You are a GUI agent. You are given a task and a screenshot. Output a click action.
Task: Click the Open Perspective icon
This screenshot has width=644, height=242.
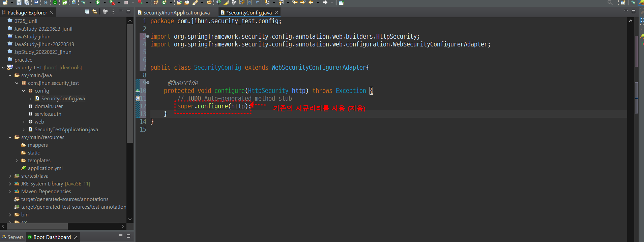(x=623, y=3)
